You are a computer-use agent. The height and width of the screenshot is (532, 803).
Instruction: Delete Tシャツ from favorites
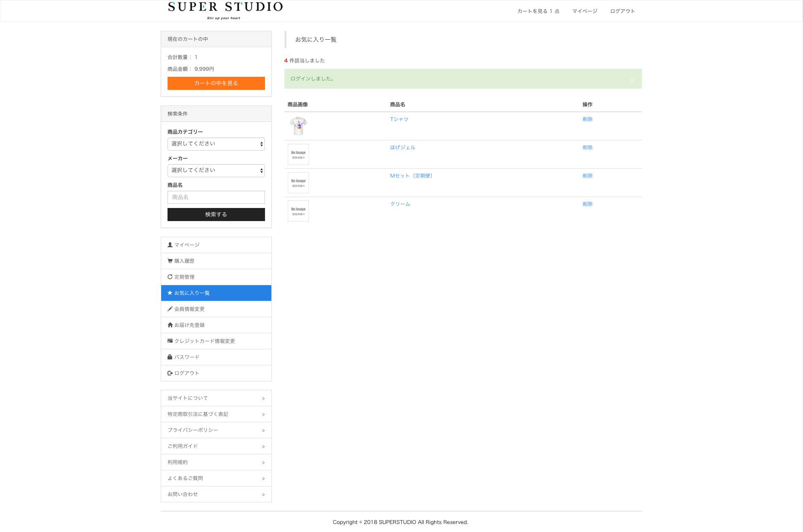587,119
